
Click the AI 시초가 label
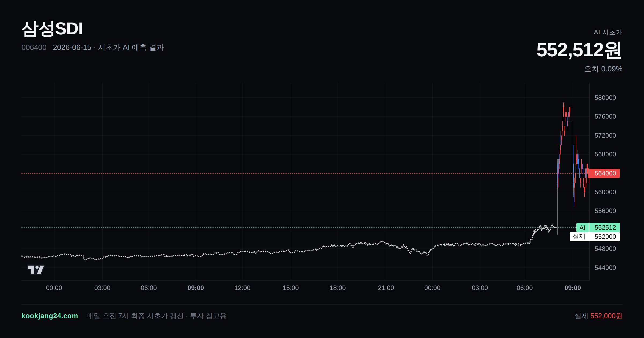coord(608,32)
